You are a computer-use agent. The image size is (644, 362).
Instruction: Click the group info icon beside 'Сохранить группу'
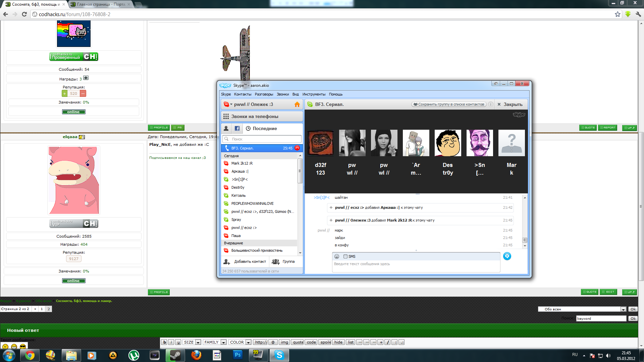point(490,104)
